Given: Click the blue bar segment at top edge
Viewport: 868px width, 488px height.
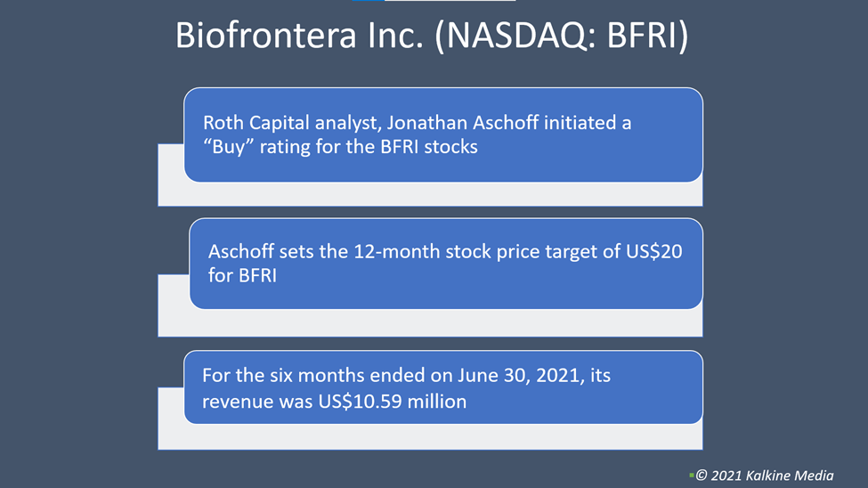Looking at the screenshot, I should pyautogui.click(x=368, y=1).
